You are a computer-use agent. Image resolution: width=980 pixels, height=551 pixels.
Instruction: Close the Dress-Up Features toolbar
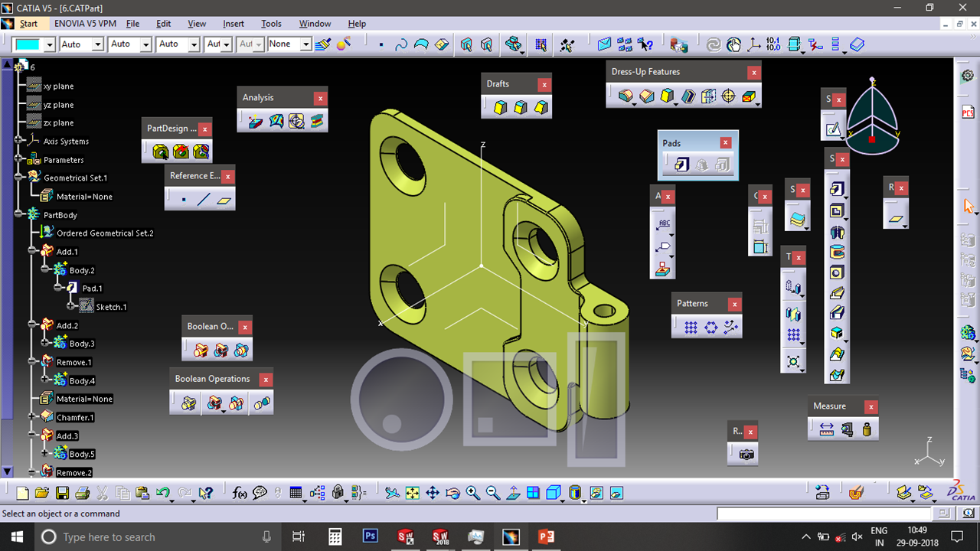tap(754, 72)
